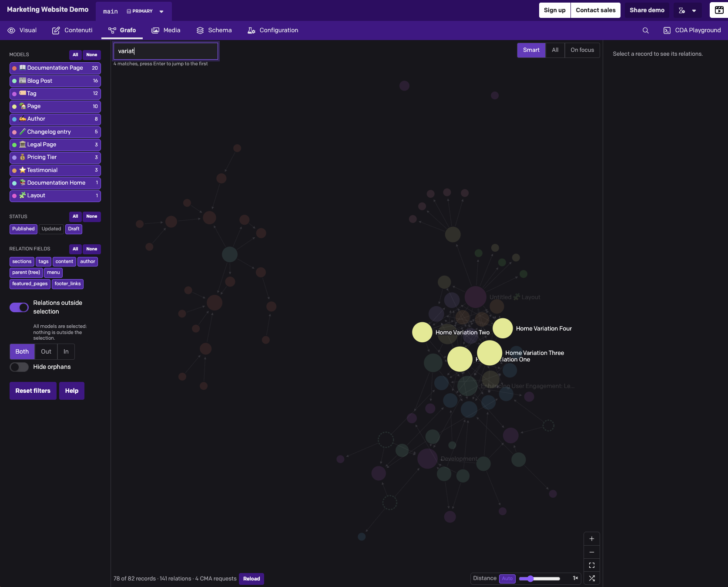This screenshot has width=728, height=587.
Task: Enable the Hide orphans switch
Action: coord(19,367)
